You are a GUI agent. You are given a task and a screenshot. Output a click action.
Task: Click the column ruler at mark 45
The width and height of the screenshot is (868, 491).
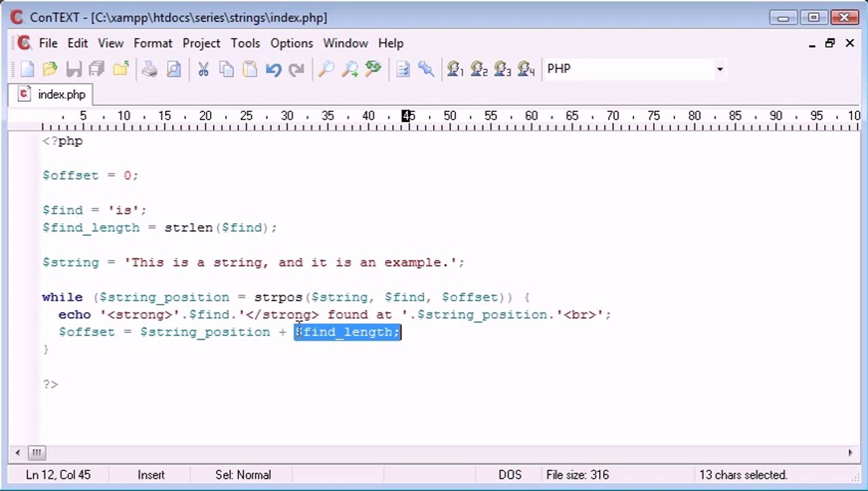[x=408, y=116]
